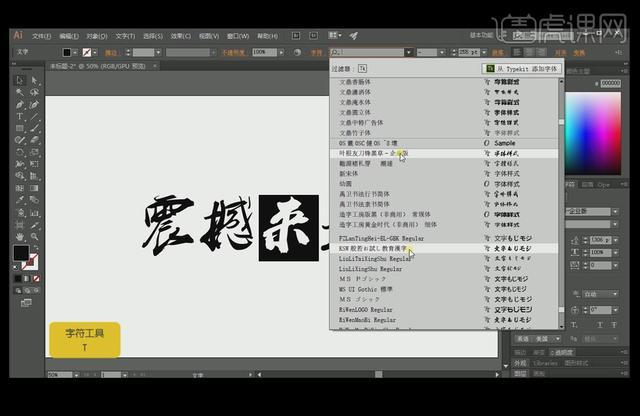Choose the 新宋体 font from list
Screen dimensions: 640x416
(350, 174)
